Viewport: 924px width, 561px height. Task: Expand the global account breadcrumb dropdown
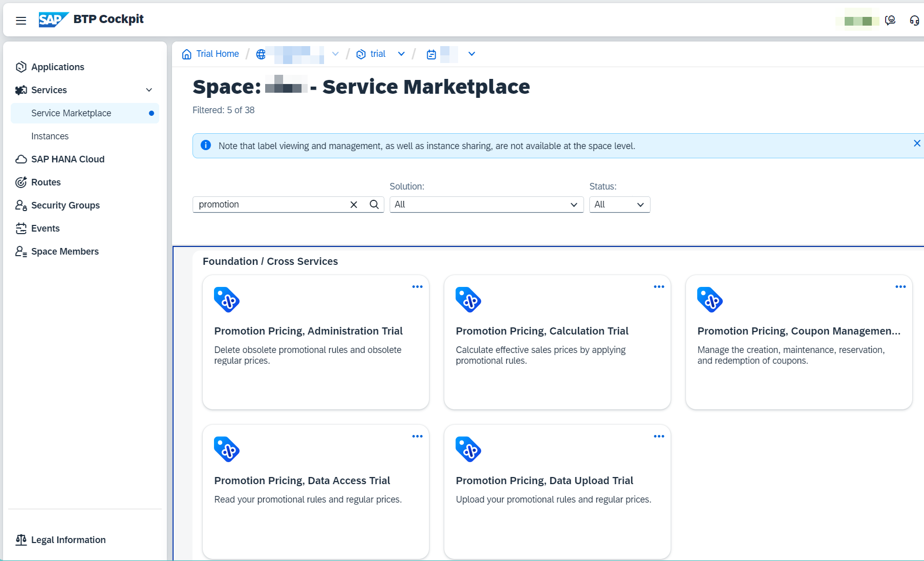335,54
